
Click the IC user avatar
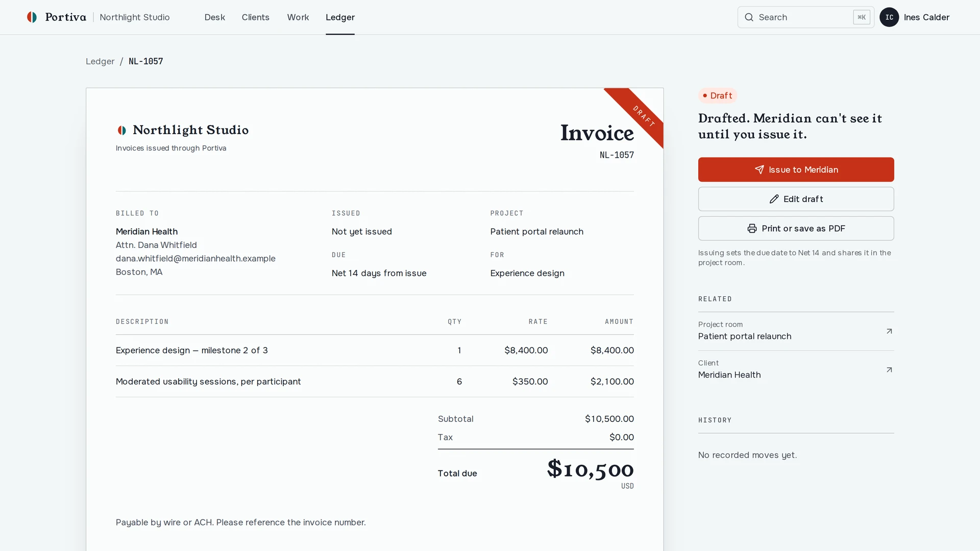889,17
